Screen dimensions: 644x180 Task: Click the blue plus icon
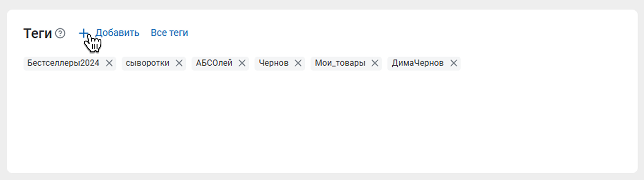click(83, 33)
